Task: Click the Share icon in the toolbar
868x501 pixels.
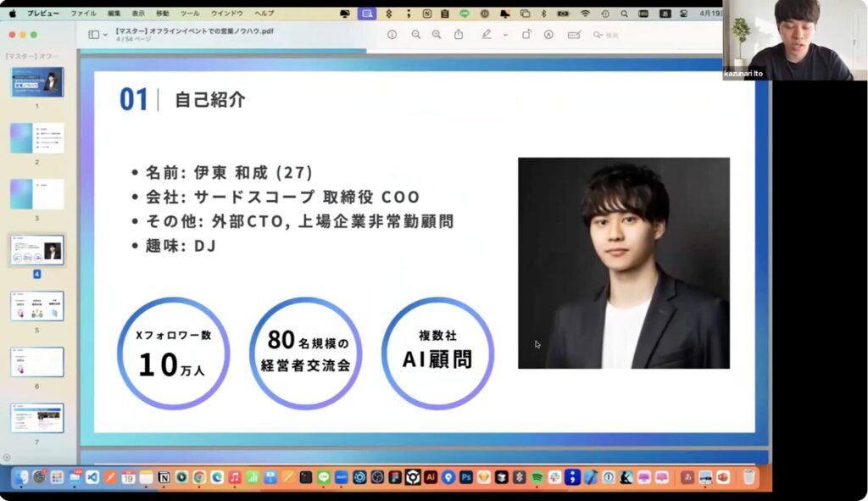Action: 459,35
